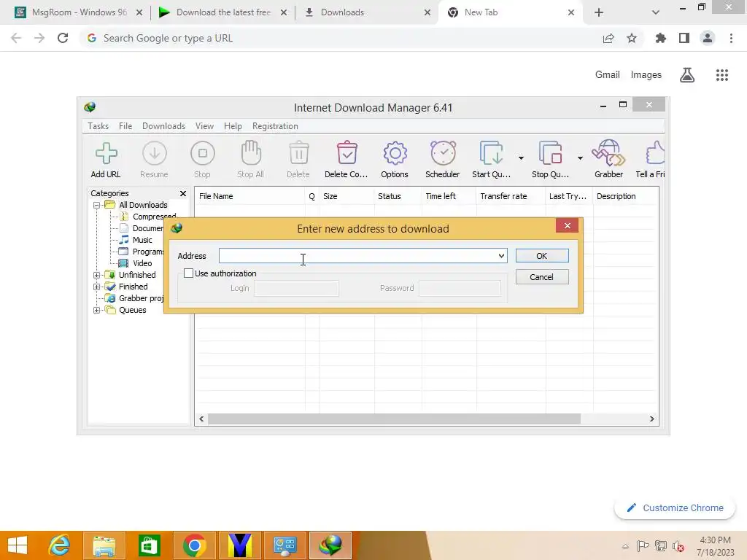
Task: Expand the Queues tree node
Action: coord(97,310)
